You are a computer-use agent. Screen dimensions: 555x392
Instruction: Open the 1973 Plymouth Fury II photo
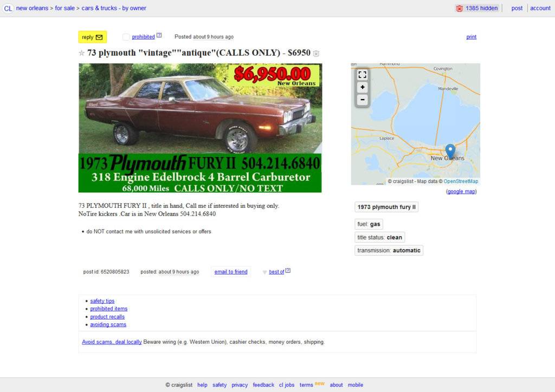(x=200, y=128)
